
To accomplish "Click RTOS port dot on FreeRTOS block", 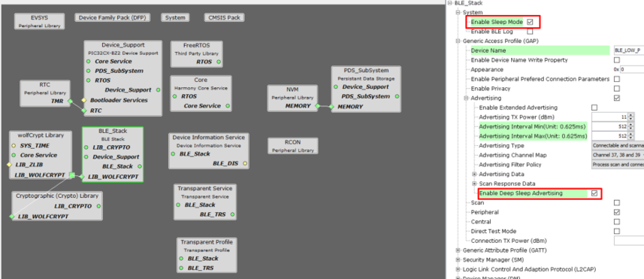I will [x=219, y=62].
